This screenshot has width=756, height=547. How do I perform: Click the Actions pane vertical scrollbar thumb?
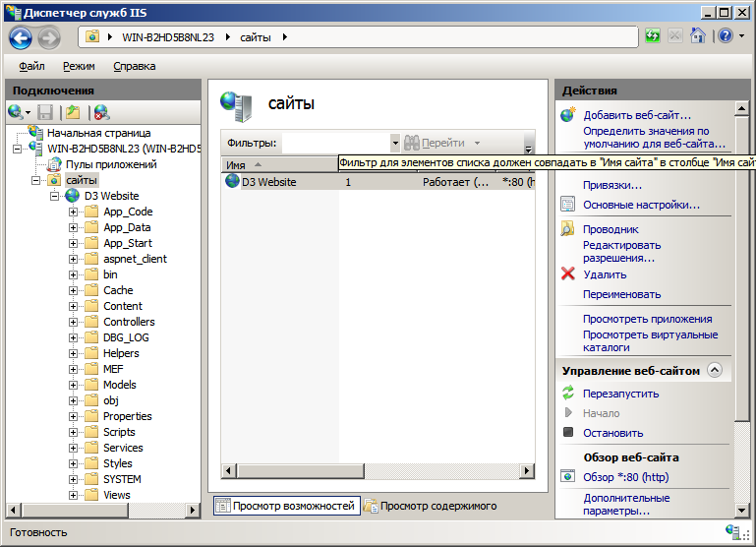coord(741,269)
